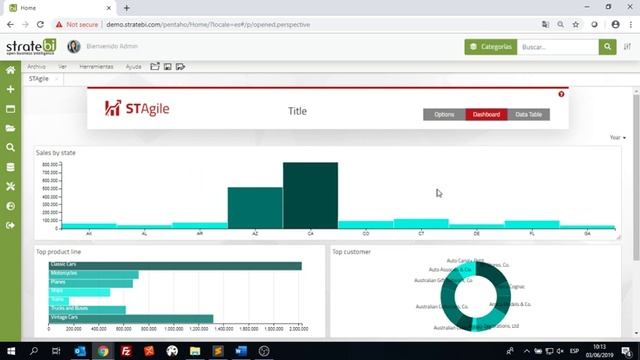Open the notification center icon
This screenshot has width=640, height=360.
click(627, 351)
